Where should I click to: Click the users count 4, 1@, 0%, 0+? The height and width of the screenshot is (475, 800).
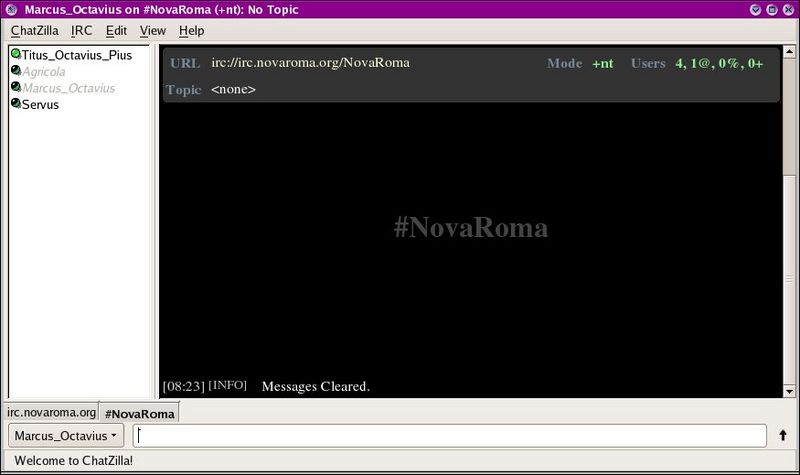(719, 63)
